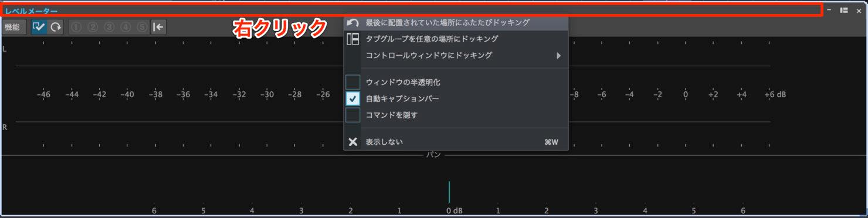Click the パン section label
The image size is (868, 218).
click(x=433, y=155)
